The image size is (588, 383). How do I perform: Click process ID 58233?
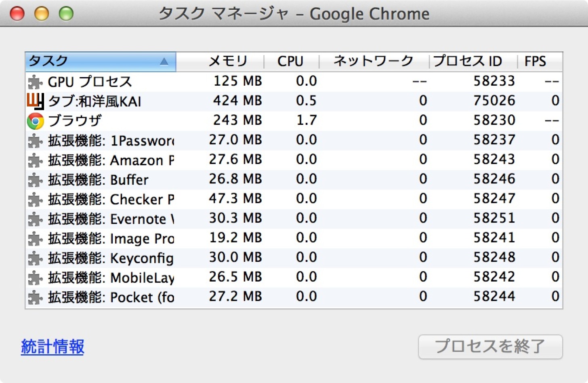click(x=494, y=81)
